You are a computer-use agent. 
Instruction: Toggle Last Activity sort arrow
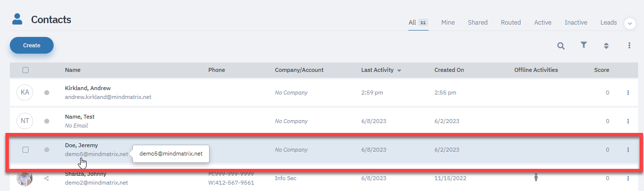pos(399,70)
